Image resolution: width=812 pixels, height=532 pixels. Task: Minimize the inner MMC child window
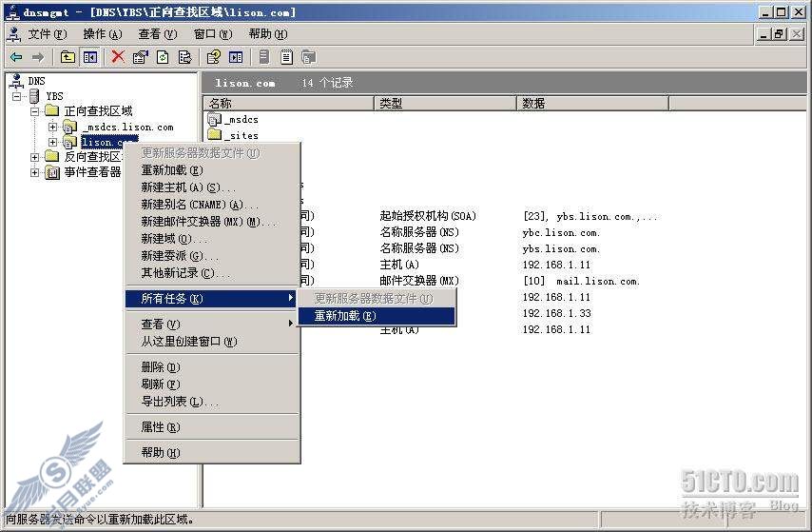[763, 34]
